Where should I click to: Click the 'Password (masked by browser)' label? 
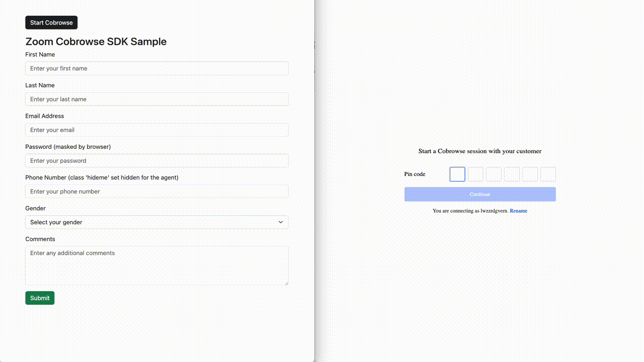tap(68, 147)
